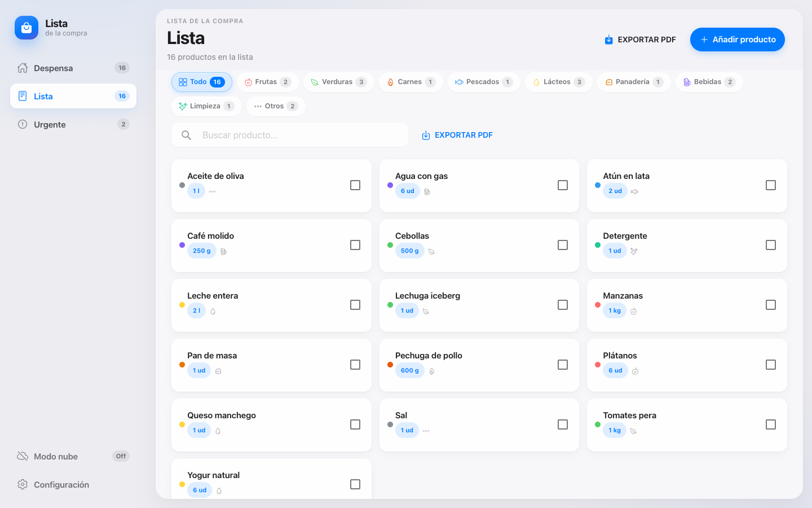This screenshot has width=812, height=508.
Task: Click the alert icon next to Urgente
Action: pyautogui.click(x=23, y=124)
